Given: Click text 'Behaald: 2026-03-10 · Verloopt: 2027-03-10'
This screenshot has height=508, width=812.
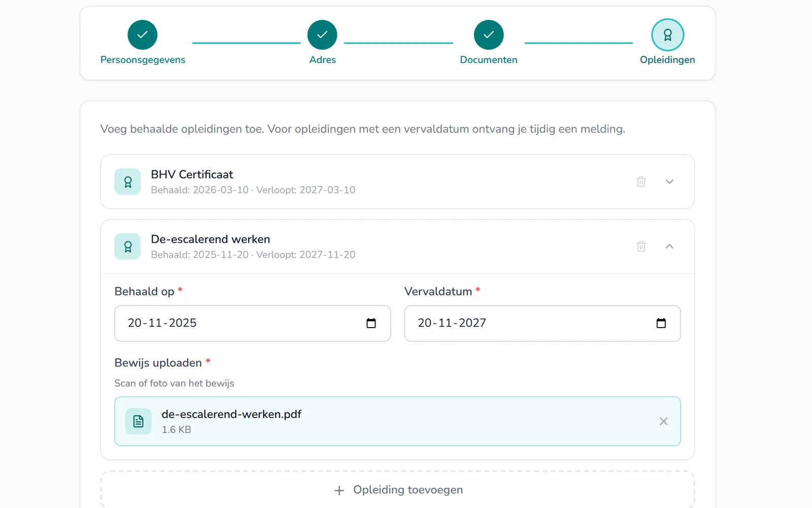Looking at the screenshot, I should 253,190.
